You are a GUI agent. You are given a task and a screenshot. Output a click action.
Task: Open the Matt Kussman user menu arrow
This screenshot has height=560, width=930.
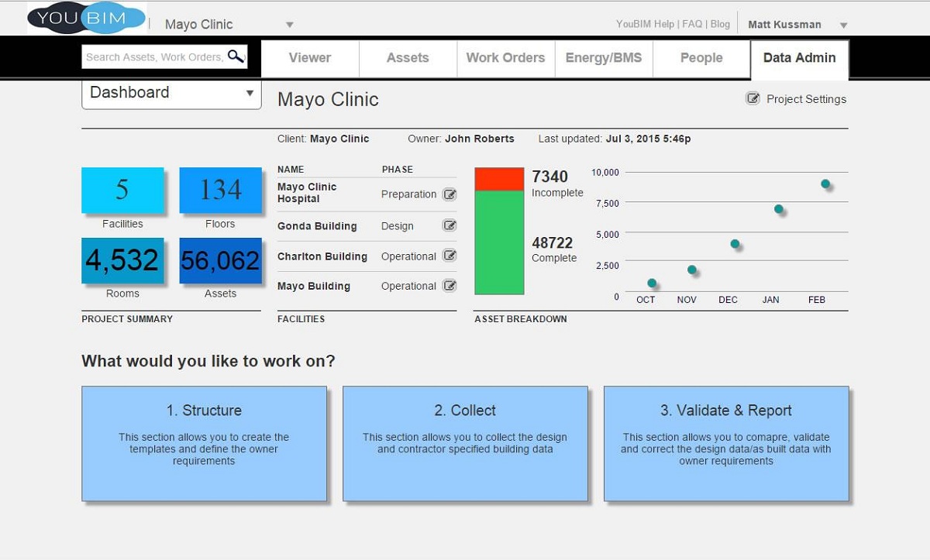point(843,26)
